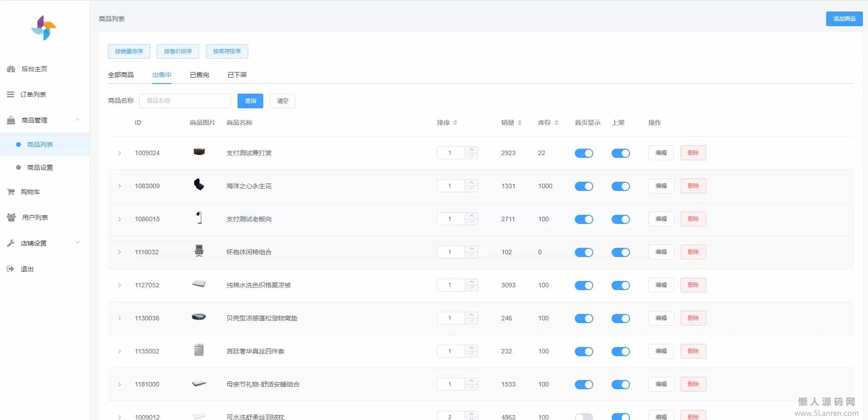
Task: Open 后台主页 via its dashboard icon
Action: 11,69
